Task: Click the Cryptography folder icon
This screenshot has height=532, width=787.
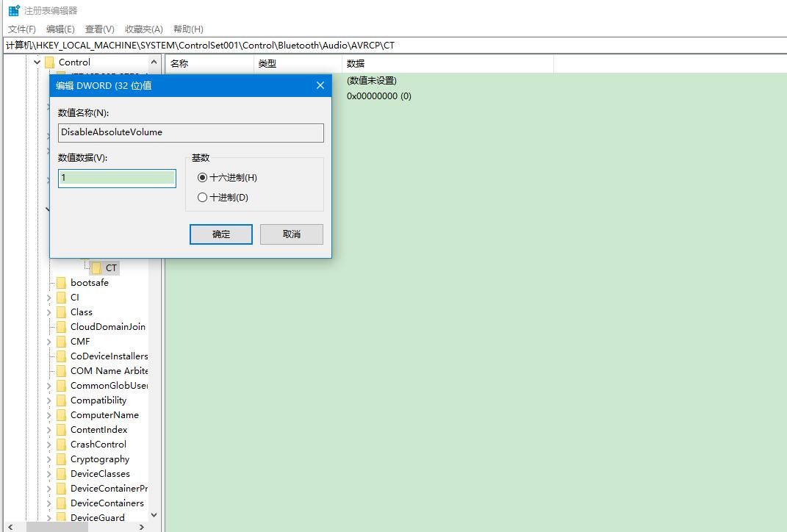Action: (x=62, y=459)
